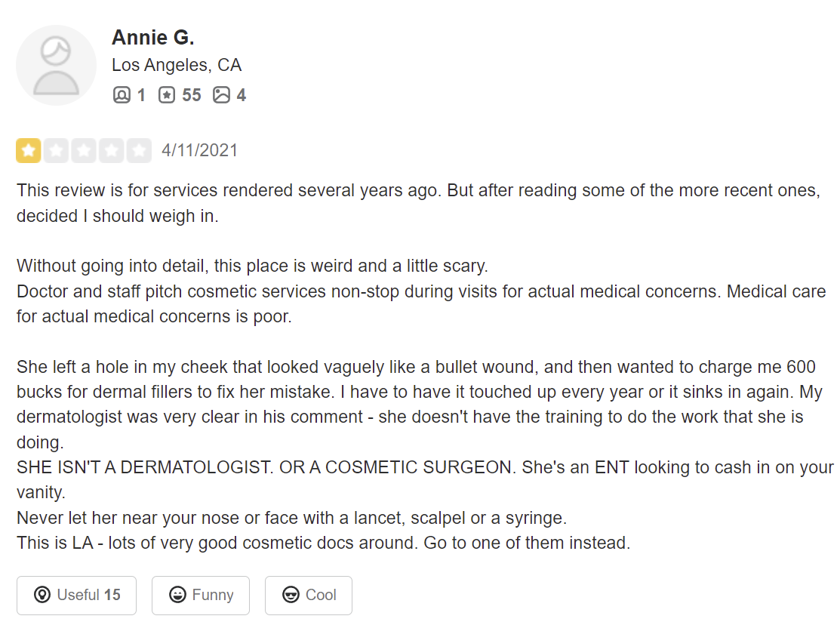840x622 pixels.
Task: Click the fifth empty rating star
Action: (140, 150)
